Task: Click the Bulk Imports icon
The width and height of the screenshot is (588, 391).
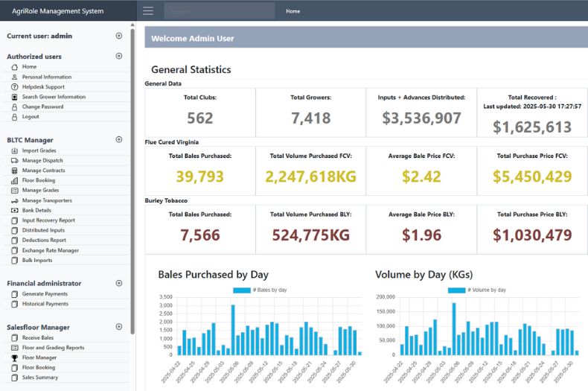Action: pos(15,261)
